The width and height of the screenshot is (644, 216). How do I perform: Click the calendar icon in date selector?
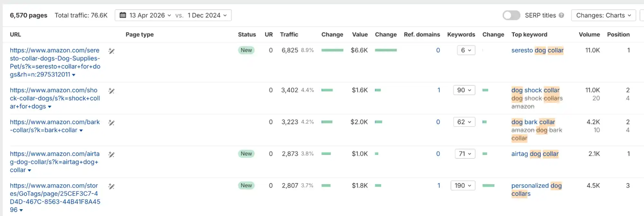pos(123,15)
